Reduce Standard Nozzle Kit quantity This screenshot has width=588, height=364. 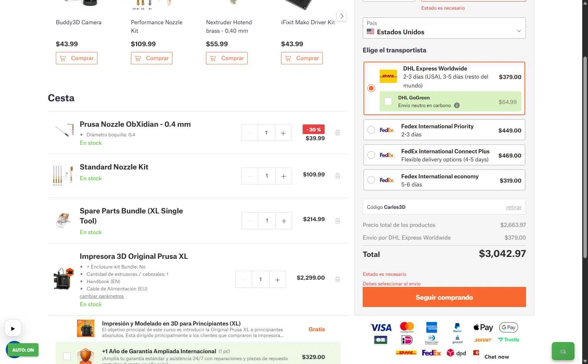[250, 176]
